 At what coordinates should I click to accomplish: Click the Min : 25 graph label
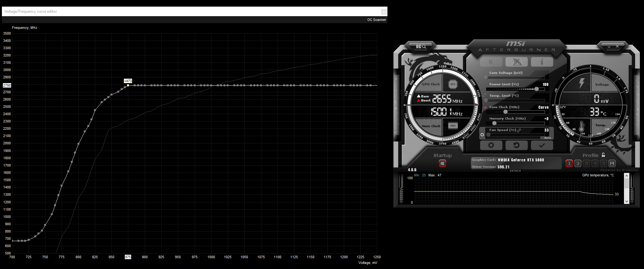(420, 175)
